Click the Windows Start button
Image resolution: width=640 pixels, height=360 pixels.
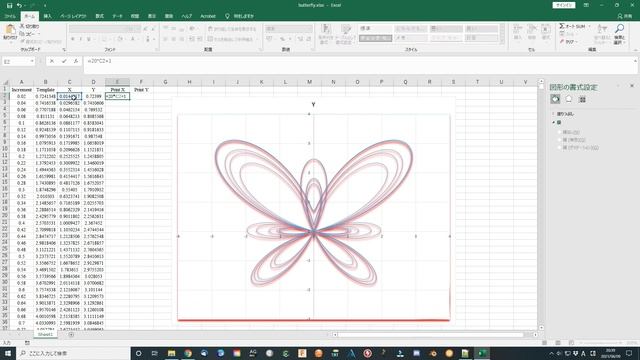tap(8, 353)
